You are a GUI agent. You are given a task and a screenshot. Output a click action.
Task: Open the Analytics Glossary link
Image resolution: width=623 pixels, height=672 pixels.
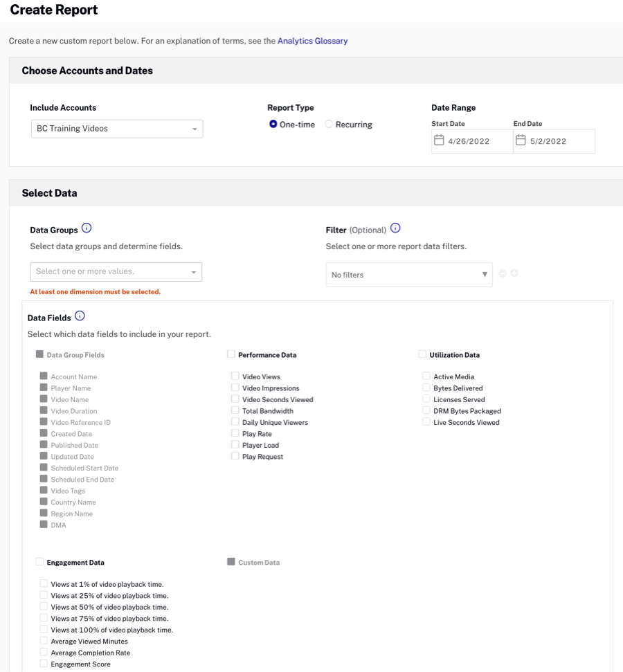point(312,41)
